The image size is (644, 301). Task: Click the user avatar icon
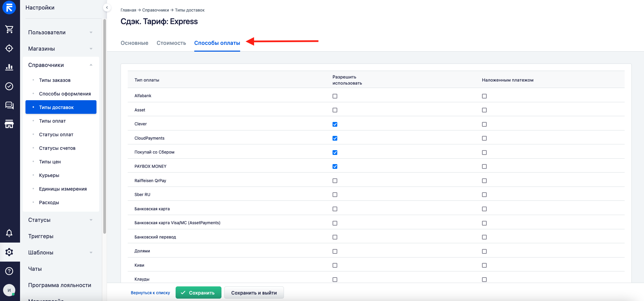(x=9, y=290)
